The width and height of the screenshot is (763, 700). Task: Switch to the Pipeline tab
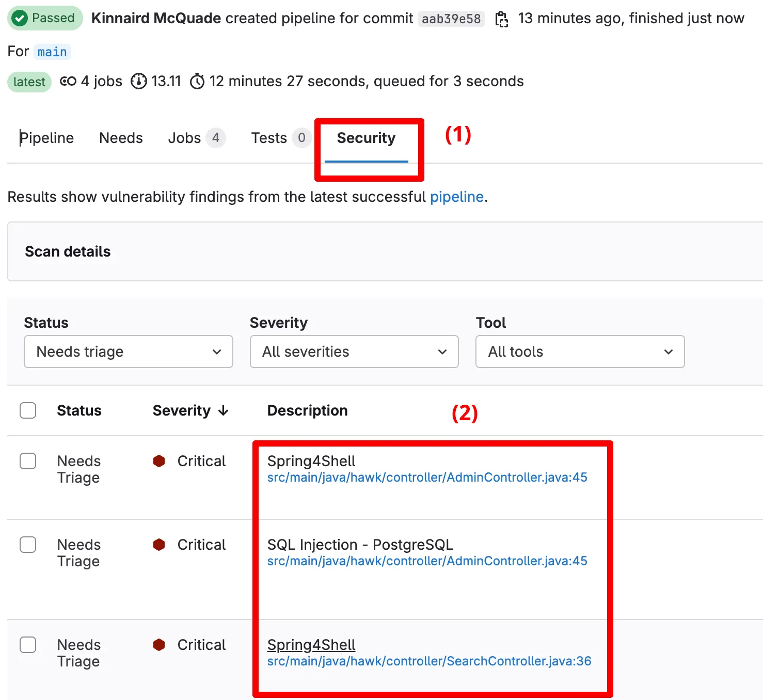47,138
